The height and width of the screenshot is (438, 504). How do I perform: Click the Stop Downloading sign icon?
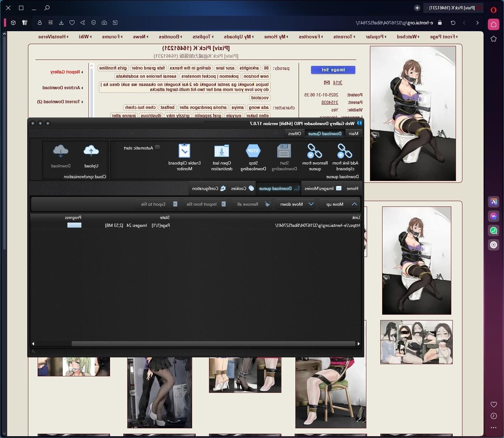[253, 151]
